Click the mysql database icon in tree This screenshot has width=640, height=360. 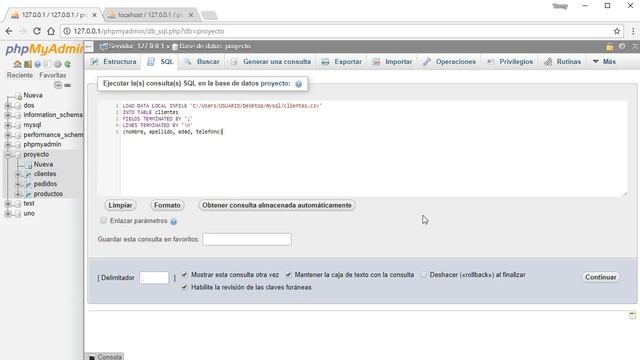pos(18,125)
